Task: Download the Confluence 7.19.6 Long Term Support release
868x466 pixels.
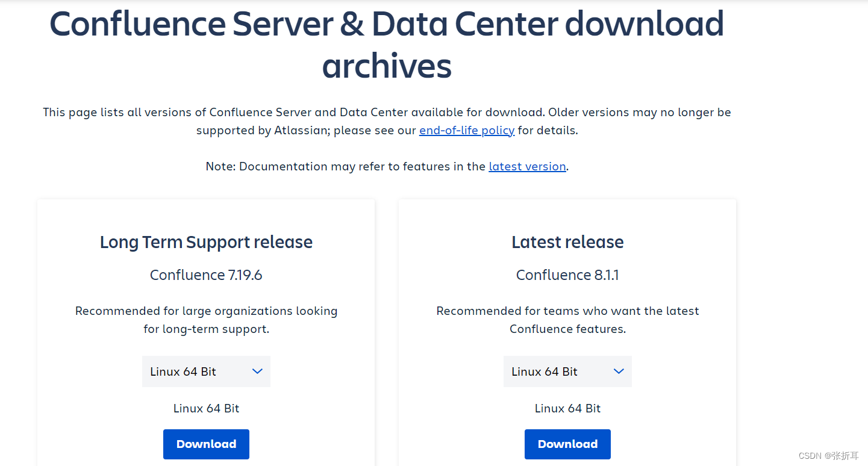Action: [x=206, y=444]
